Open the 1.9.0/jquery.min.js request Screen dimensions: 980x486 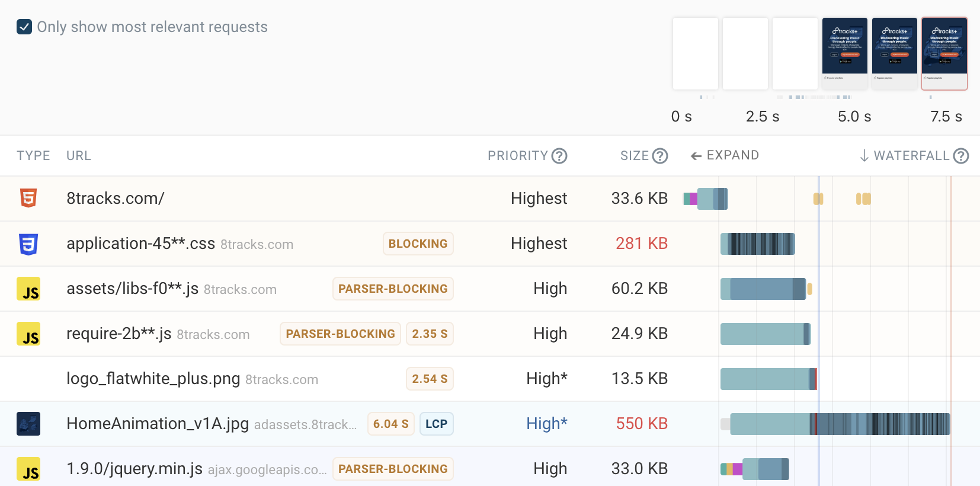coord(490,468)
